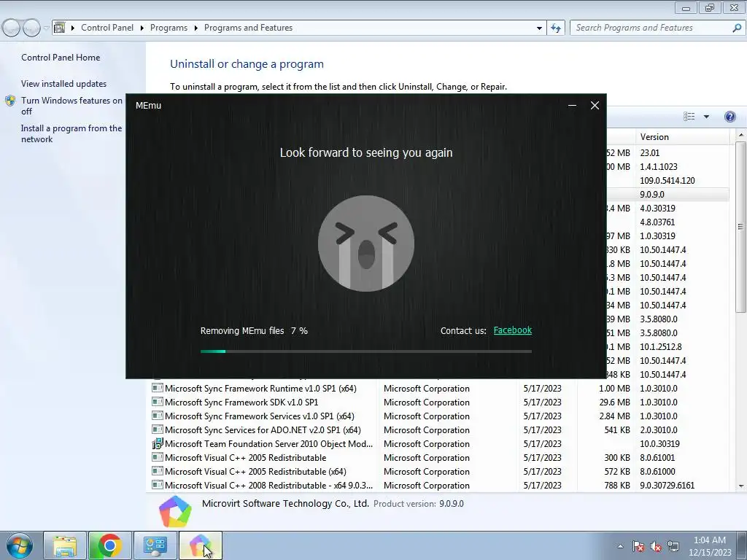Click the scroll down arrow of program list
The height and width of the screenshot is (560, 747).
pos(741,486)
